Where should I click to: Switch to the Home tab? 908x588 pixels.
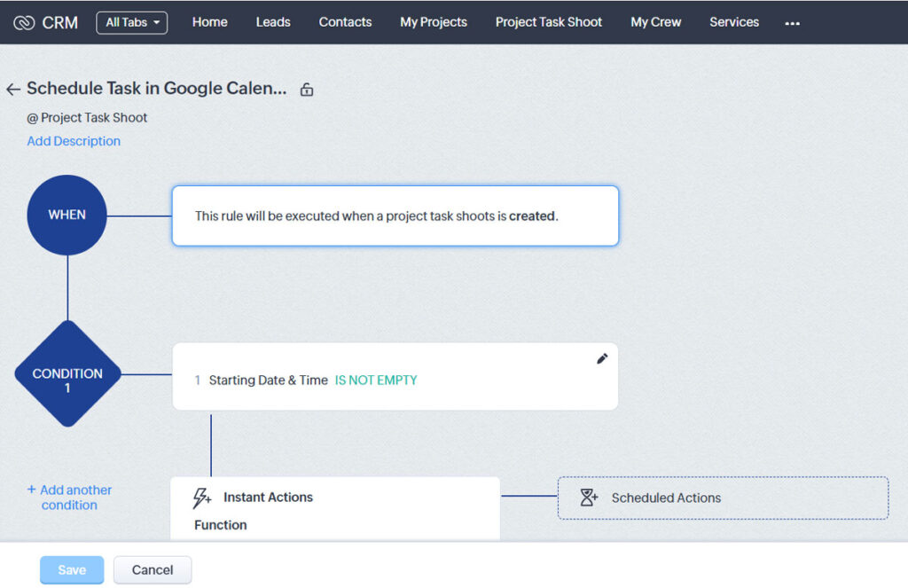tap(209, 22)
